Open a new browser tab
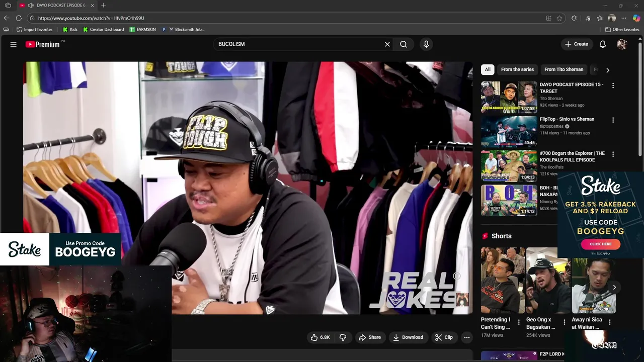 coord(103,5)
